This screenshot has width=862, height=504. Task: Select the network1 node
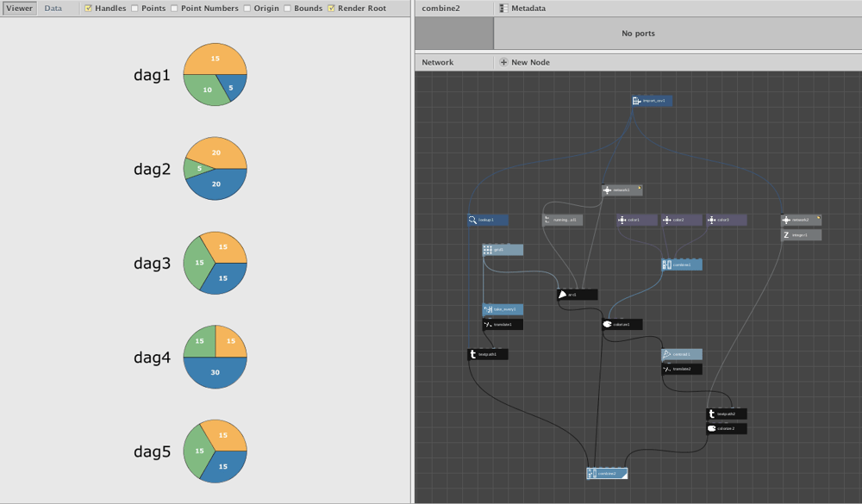622,190
